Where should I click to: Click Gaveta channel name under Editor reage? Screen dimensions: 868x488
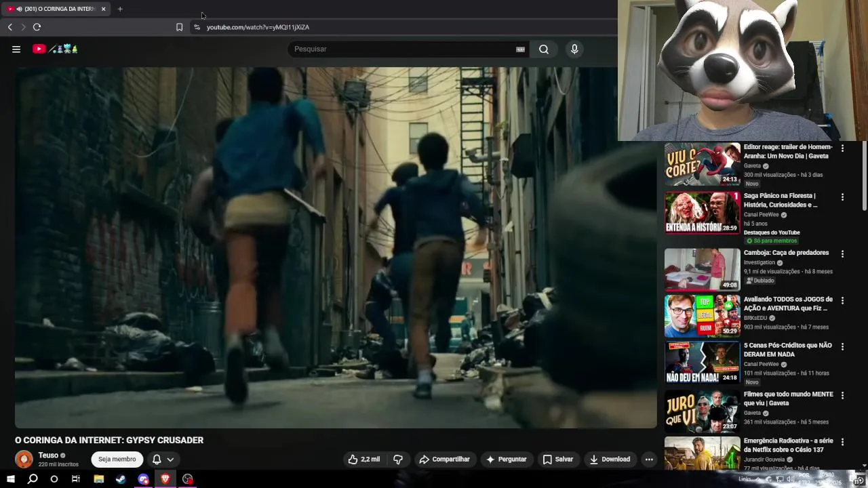point(752,166)
